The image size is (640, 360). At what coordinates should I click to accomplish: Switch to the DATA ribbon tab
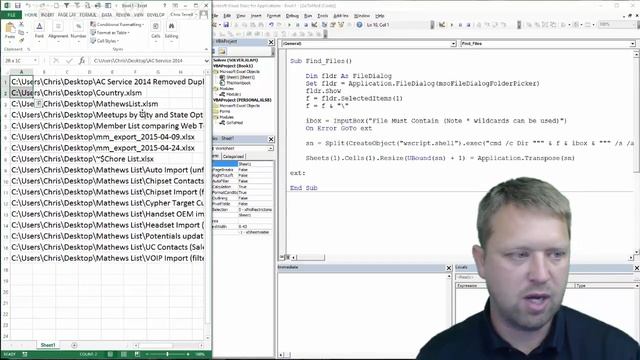(x=107, y=15)
